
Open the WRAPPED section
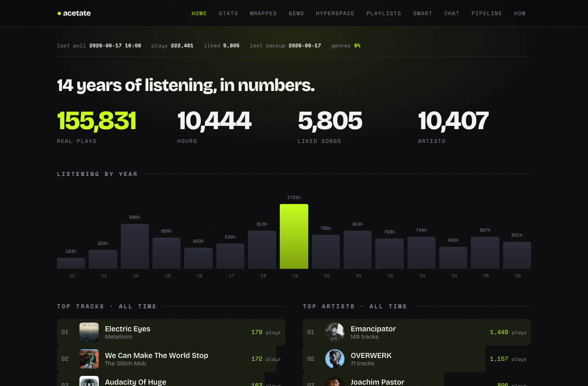coord(263,13)
